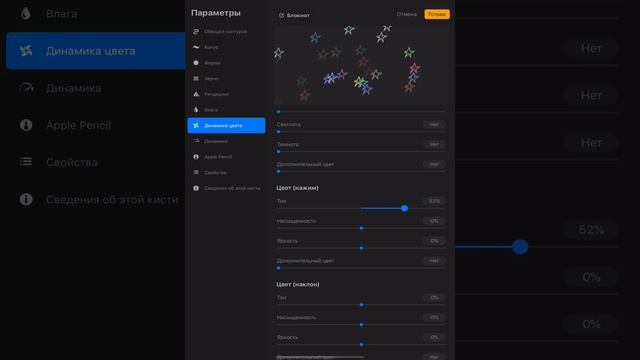Viewport: 640px width, 360px height.
Task: Open Обводка контуров via its stroke icon
Action: pos(196,31)
